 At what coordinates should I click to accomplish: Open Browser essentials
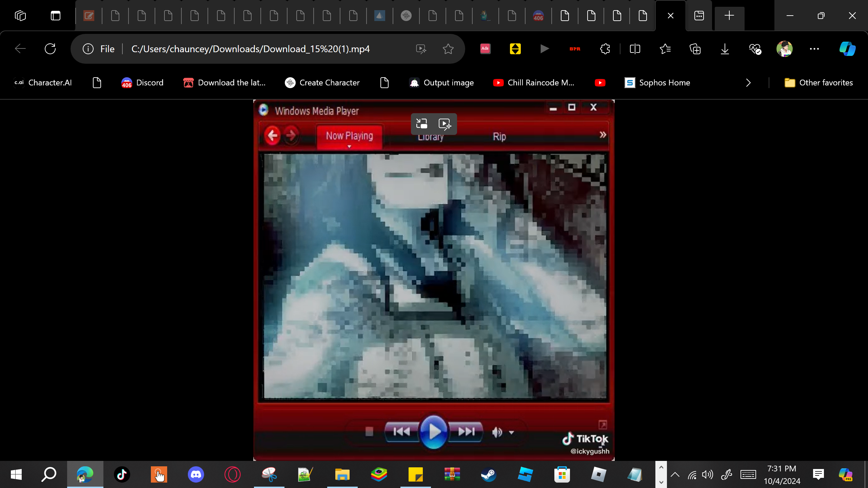pyautogui.click(x=755, y=49)
